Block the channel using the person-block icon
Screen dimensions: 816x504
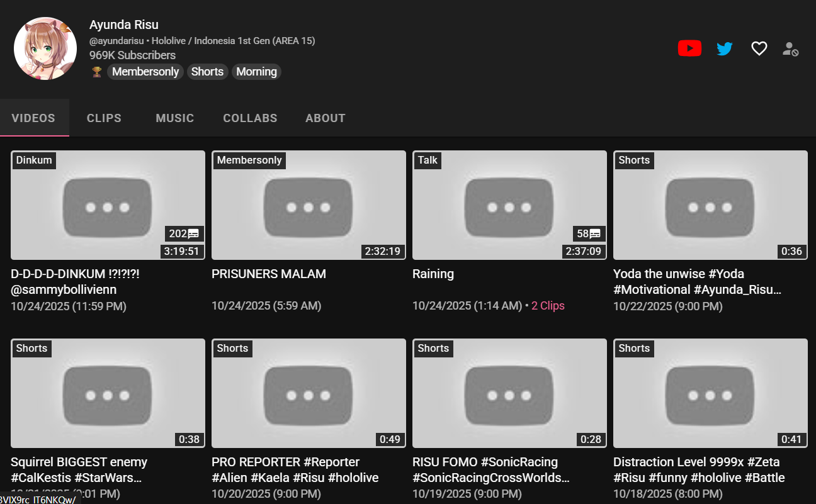tap(791, 48)
